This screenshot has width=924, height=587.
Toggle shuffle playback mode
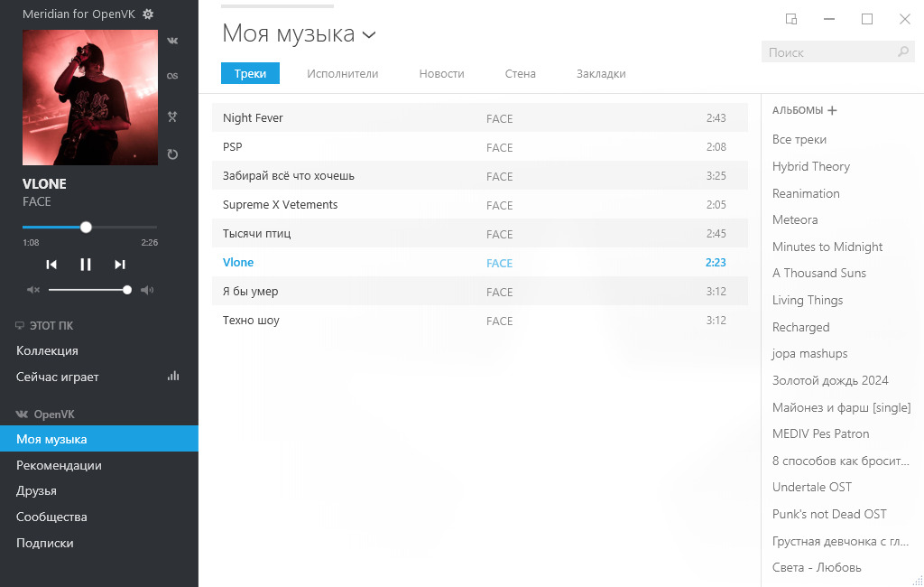click(x=172, y=116)
